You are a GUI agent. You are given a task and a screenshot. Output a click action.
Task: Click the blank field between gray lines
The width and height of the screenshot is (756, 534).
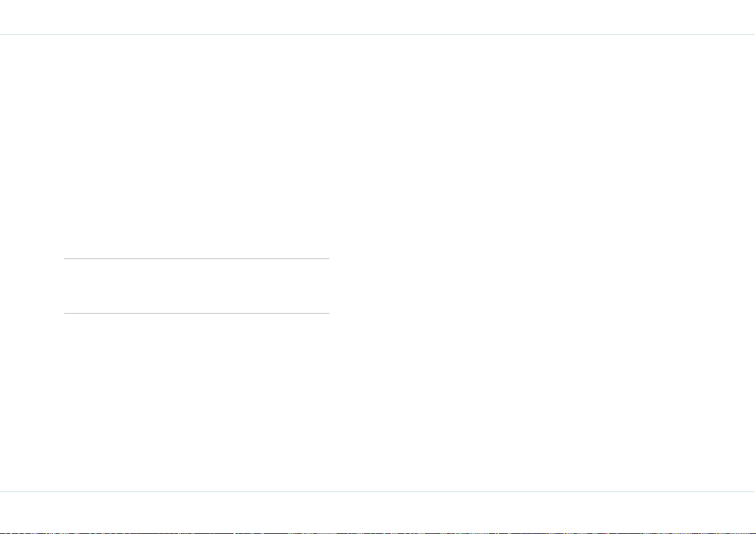click(x=197, y=286)
